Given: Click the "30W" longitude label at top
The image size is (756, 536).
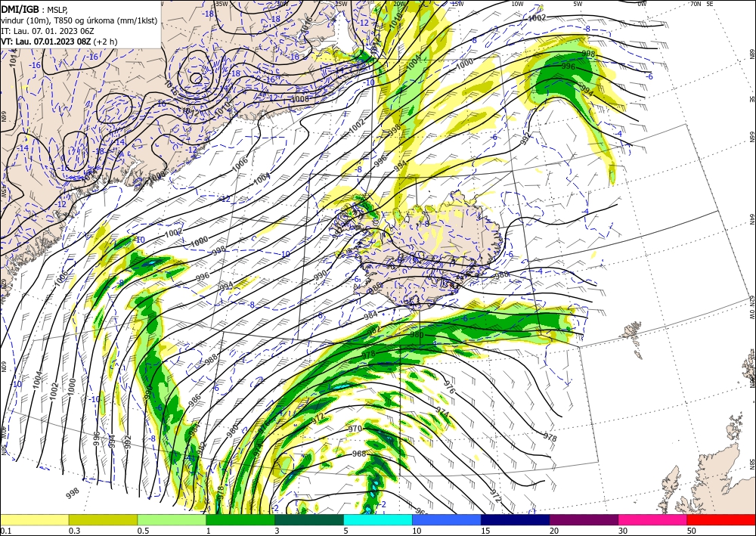Looking at the screenshot, I should coord(282,3).
